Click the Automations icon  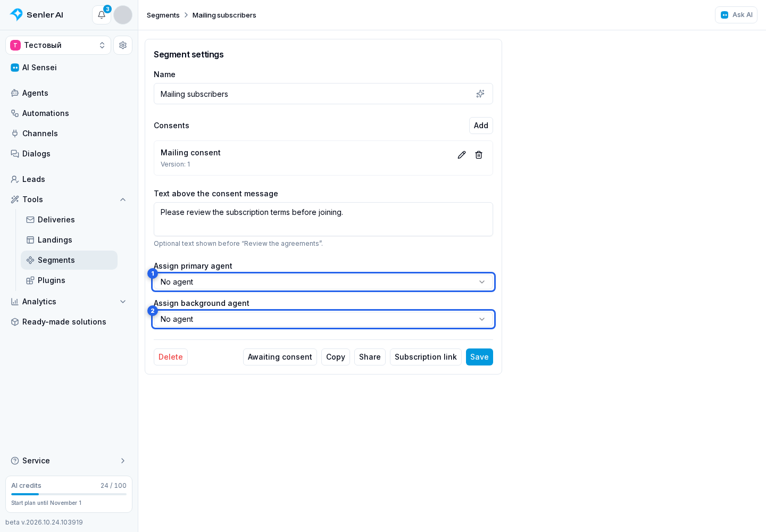(15, 113)
